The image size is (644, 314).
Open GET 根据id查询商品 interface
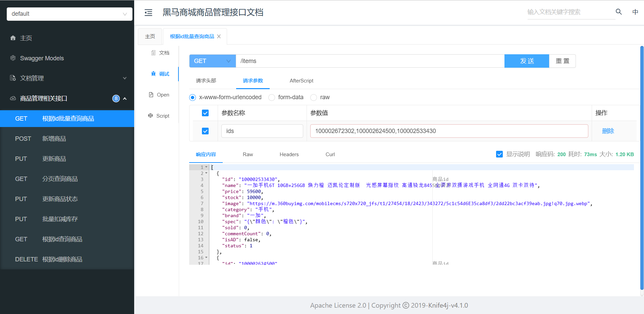pyautogui.click(x=67, y=239)
